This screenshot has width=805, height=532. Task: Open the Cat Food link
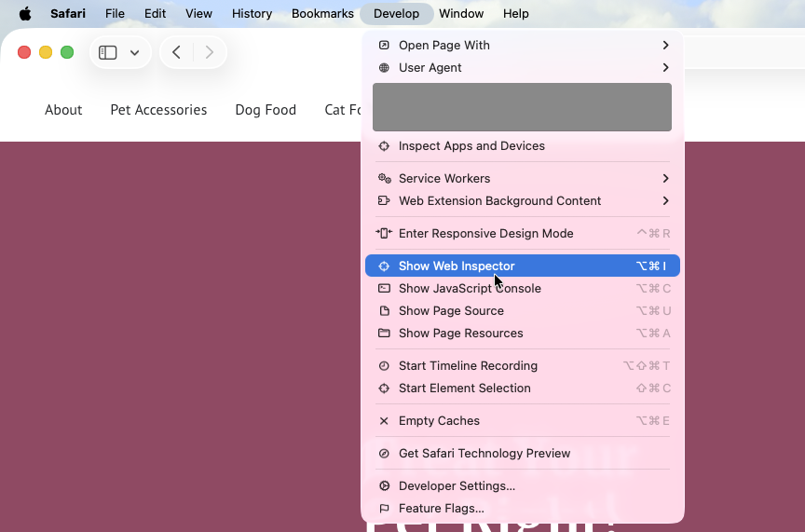[x=343, y=110]
